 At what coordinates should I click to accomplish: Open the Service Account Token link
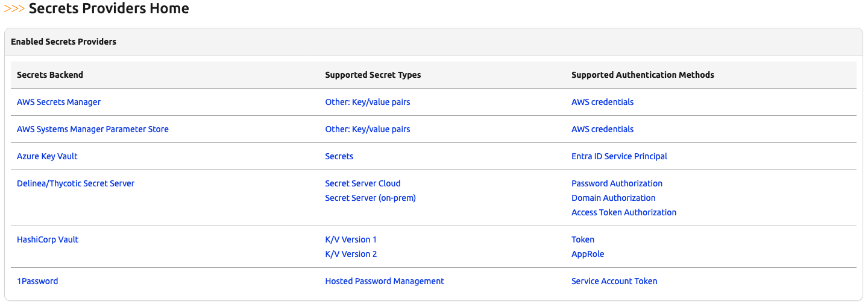(x=614, y=281)
